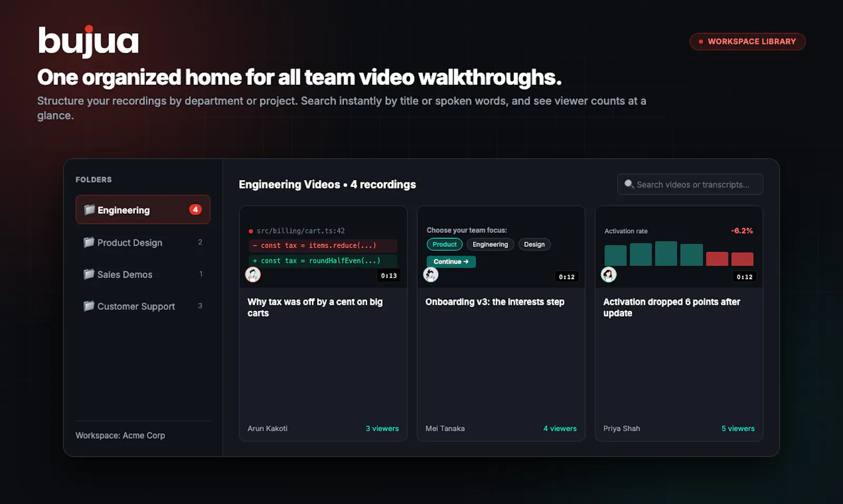Click the Sales Demos folder icon
The height and width of the screenshot is (504, 843).
point(89,274)
